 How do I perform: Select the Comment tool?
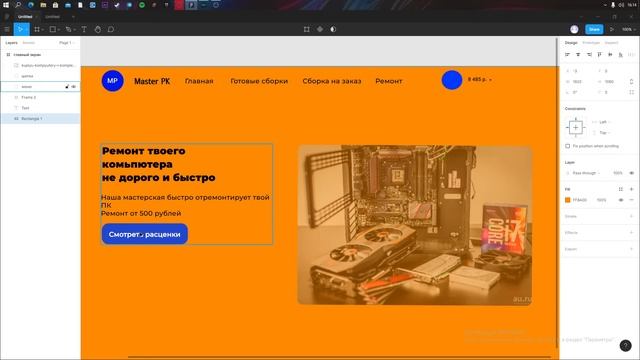[x=111, y=29]
